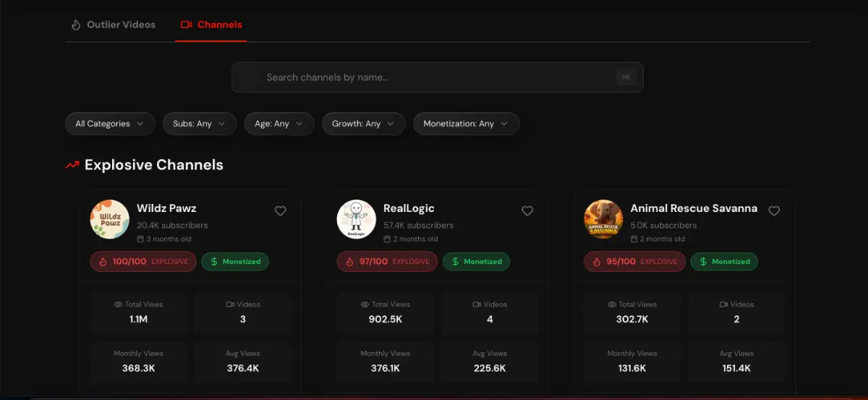This screenshot has width=868, height=400.
Task: Open the Monetization: Any dropdown
Action: click(x=466, y=124)
